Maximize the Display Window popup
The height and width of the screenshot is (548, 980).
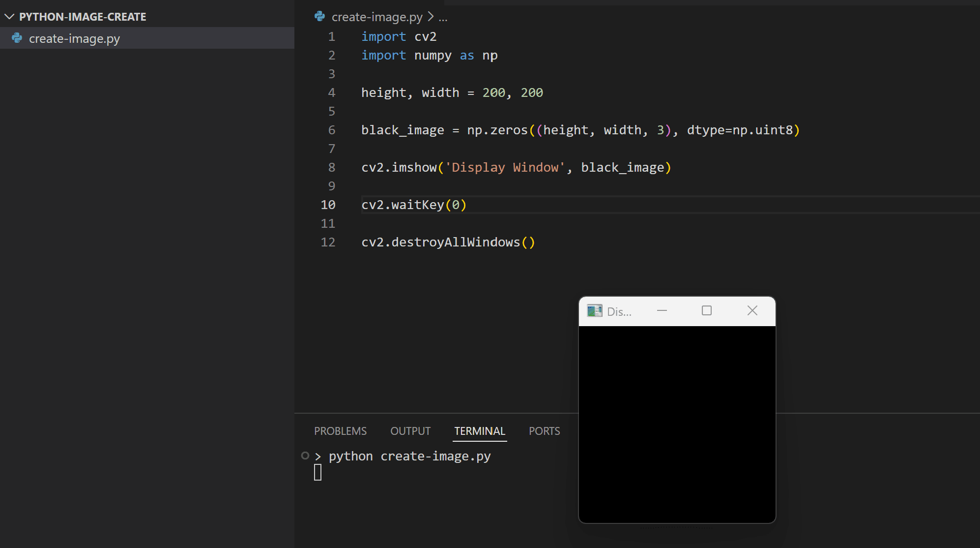click(706, 311)
